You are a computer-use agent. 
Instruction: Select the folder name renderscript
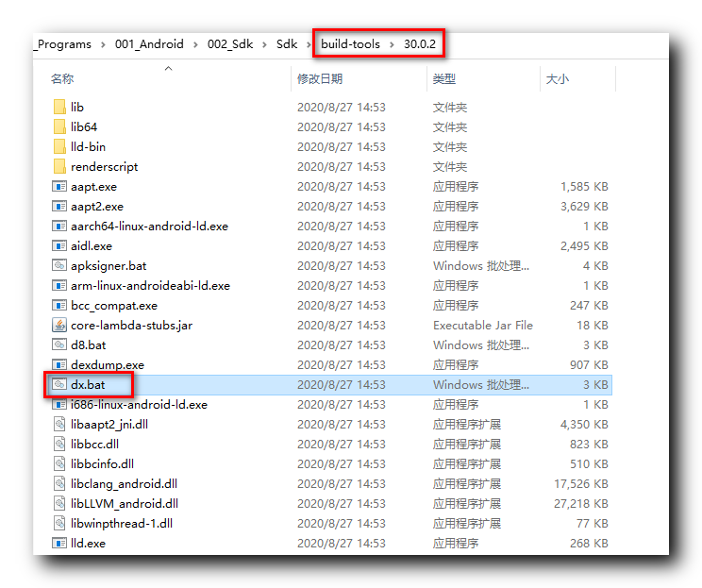point(105,167)
